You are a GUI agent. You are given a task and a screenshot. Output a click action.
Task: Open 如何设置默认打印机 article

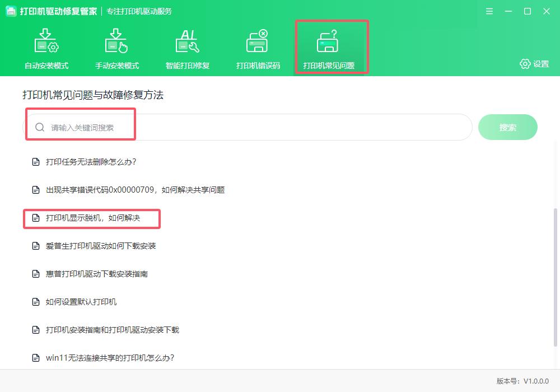tap(81, 302)
